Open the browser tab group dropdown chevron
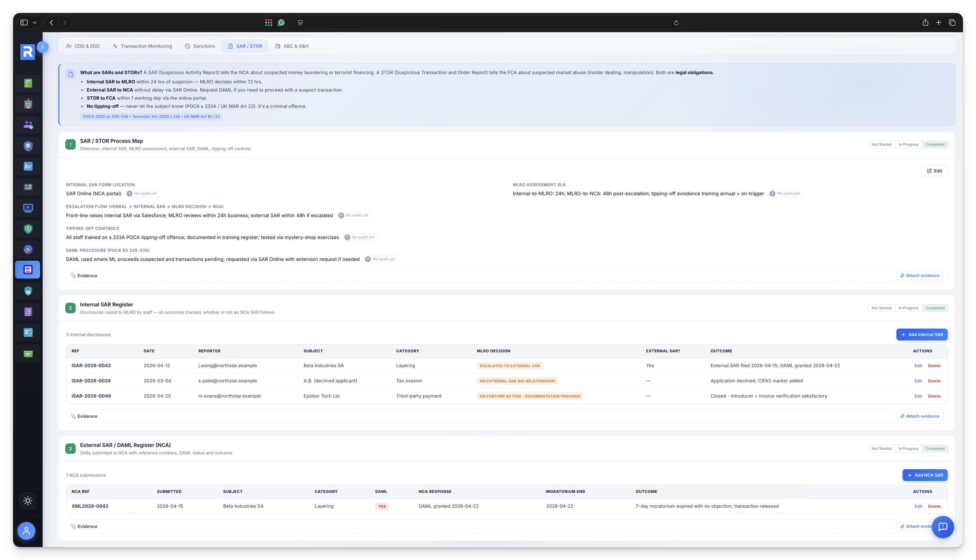Screen dimensions: 976x560 pyautogui.click(x=35, y=23)
